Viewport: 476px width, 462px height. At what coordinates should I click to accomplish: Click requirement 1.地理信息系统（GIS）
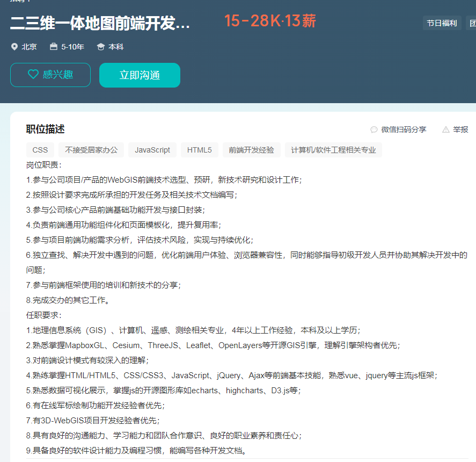tap(193, 330)
